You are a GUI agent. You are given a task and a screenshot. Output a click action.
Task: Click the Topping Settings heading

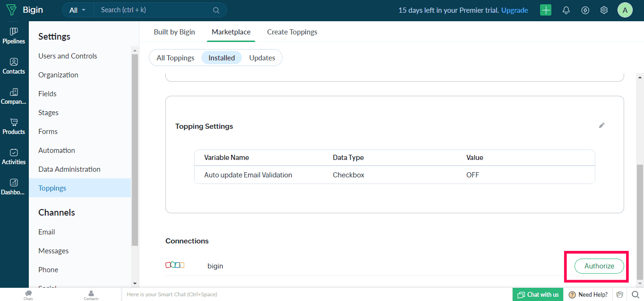click(x=204, y=126)
